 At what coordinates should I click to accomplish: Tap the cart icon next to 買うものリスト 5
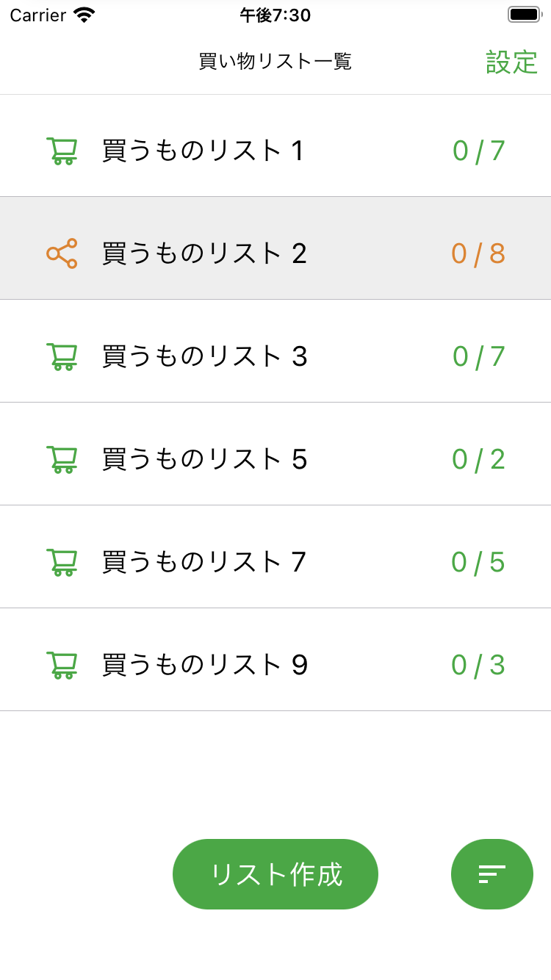(x=62, y=459)
